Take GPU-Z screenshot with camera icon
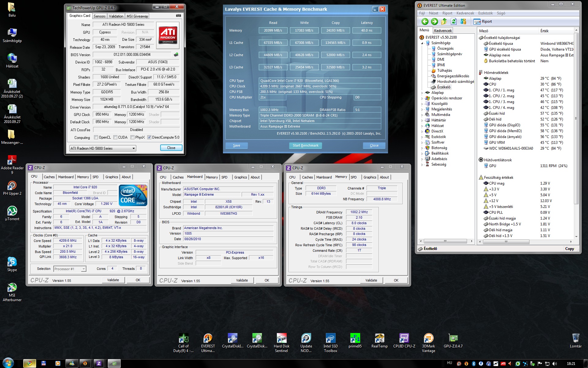Screen dimensions: 588x368 point(179,16)
